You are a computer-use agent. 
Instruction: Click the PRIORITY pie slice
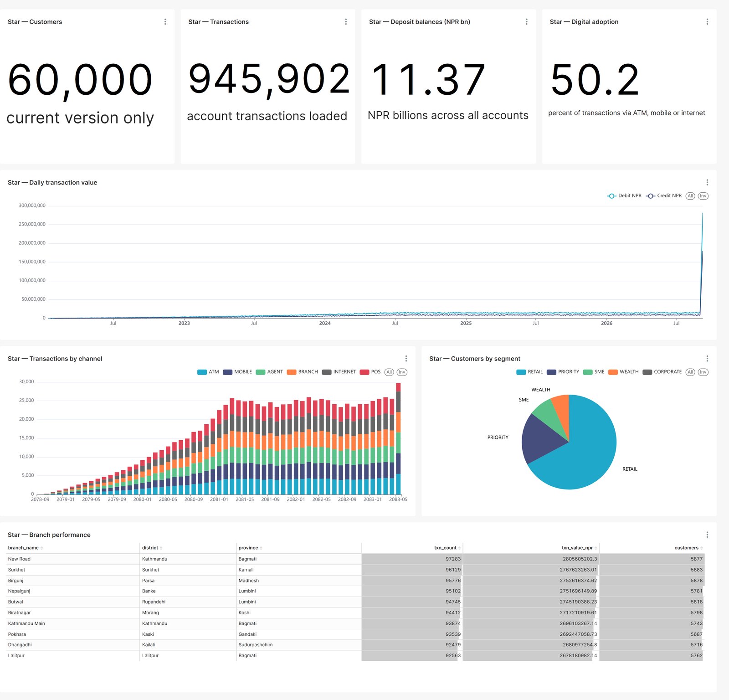542,440
